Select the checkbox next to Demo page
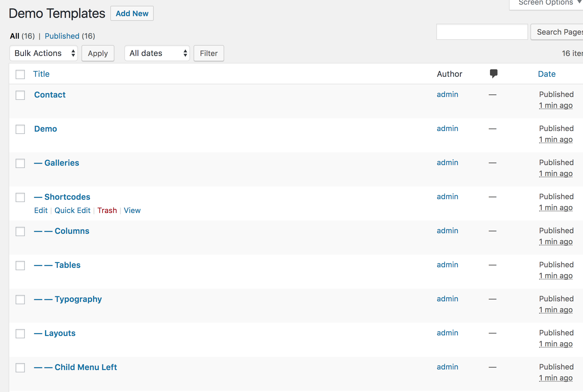The height and width of the screenshot is (392, 583). coord(20,129)
